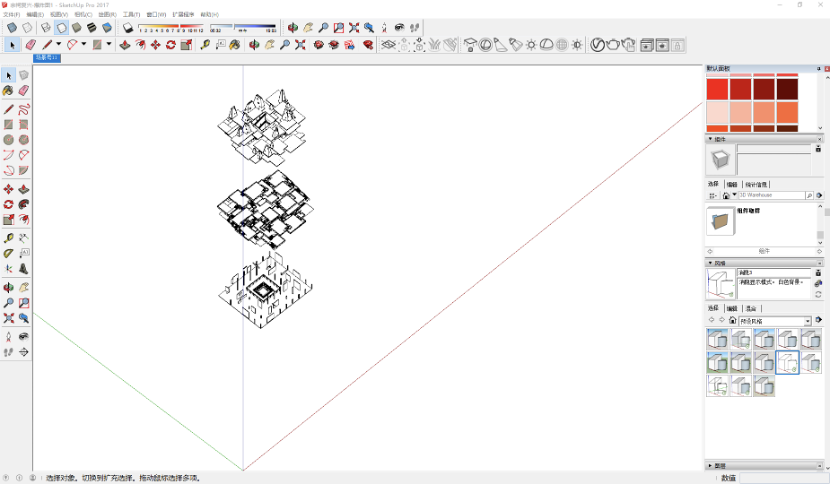The image size is (830, 484).
Task: Toggle Back Edges face style
Action: (x=27, y=28)
